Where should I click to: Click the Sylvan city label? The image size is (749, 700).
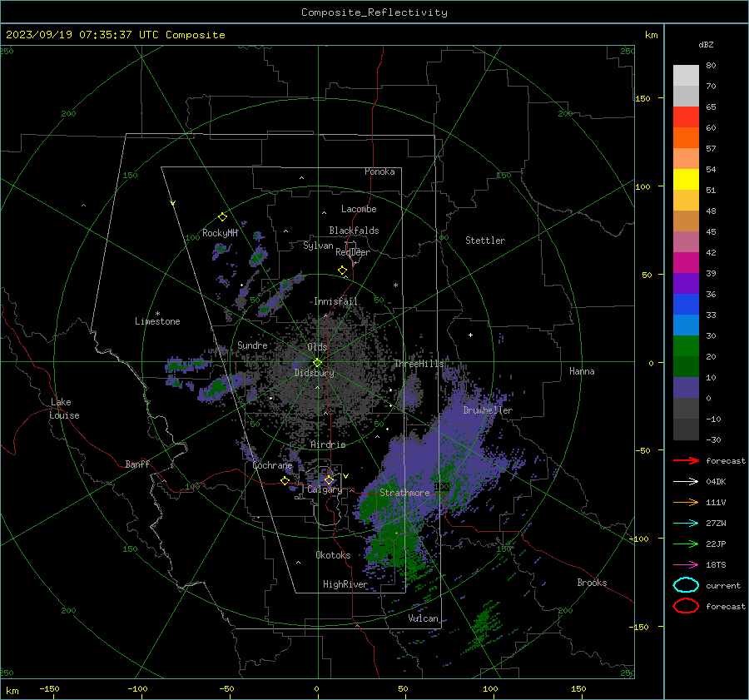pos(318,246)
